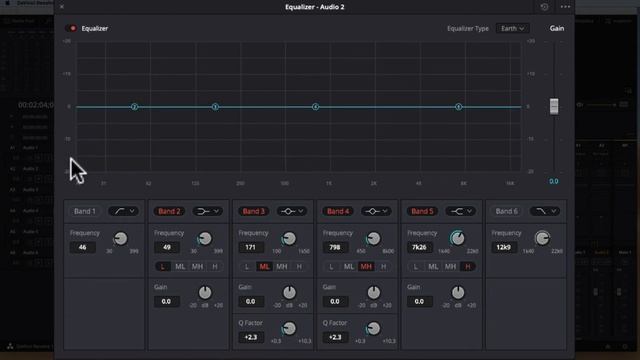Open Band 2 filter shape dropdown

click(208, 211)
